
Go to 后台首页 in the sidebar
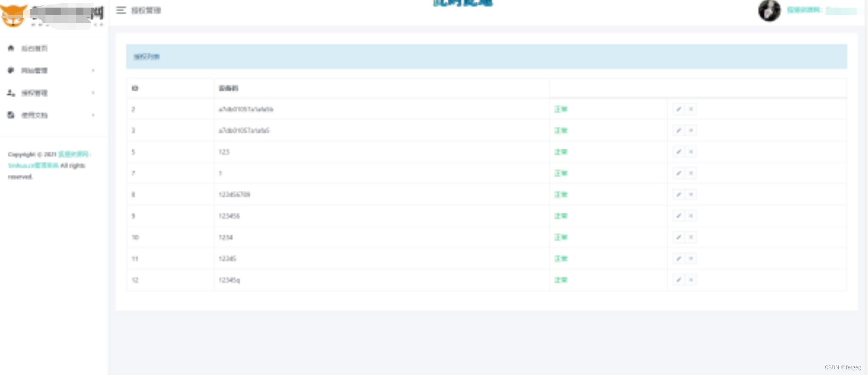click(34, 48)
